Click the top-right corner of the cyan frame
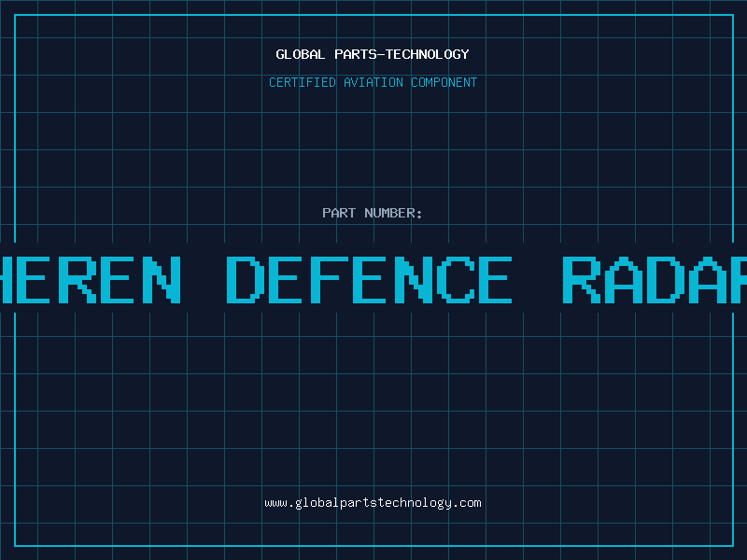 [x=732, y=15]
